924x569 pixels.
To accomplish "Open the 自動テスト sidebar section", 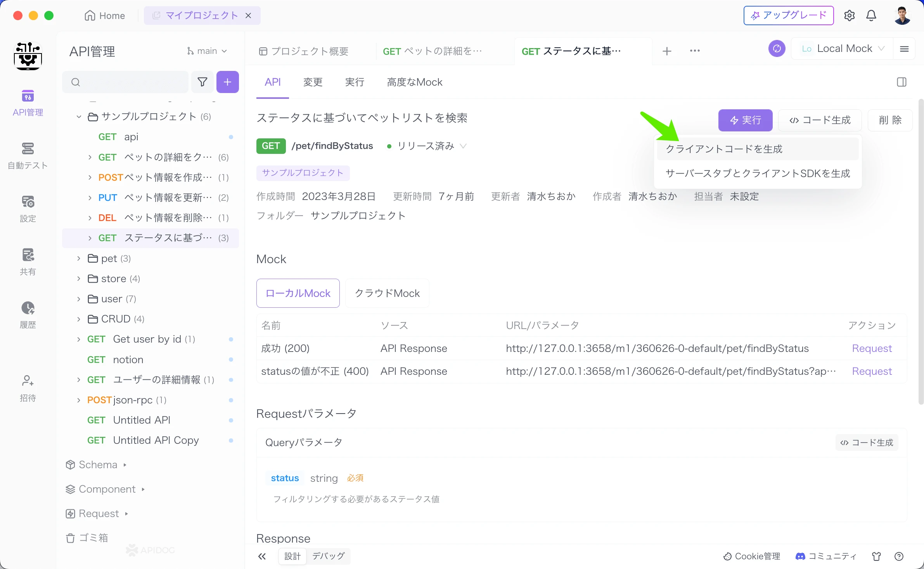I will [28, 155].
